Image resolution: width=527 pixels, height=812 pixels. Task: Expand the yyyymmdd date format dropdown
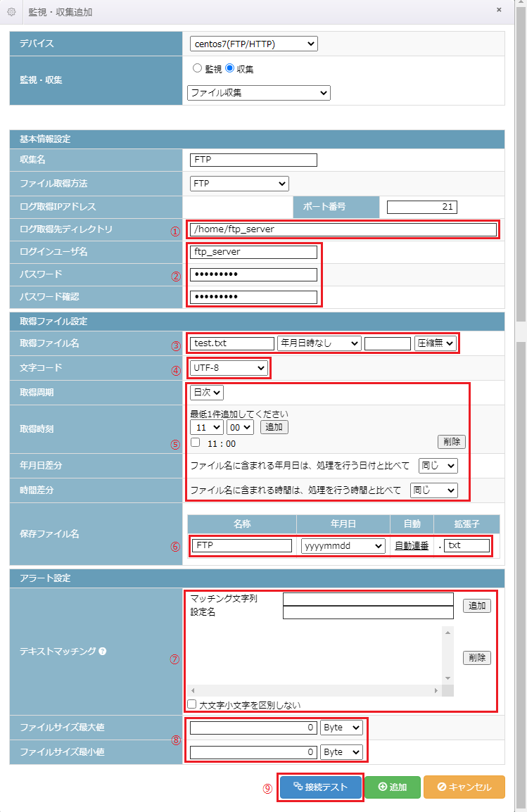343,545
